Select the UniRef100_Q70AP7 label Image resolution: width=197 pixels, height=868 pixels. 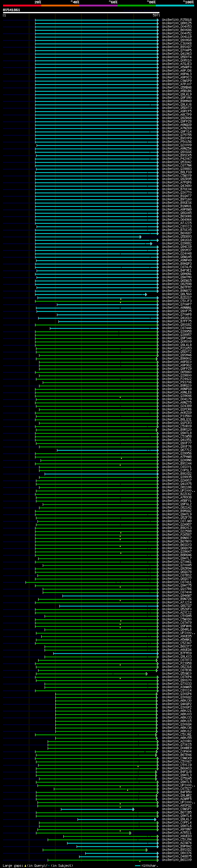177,305
